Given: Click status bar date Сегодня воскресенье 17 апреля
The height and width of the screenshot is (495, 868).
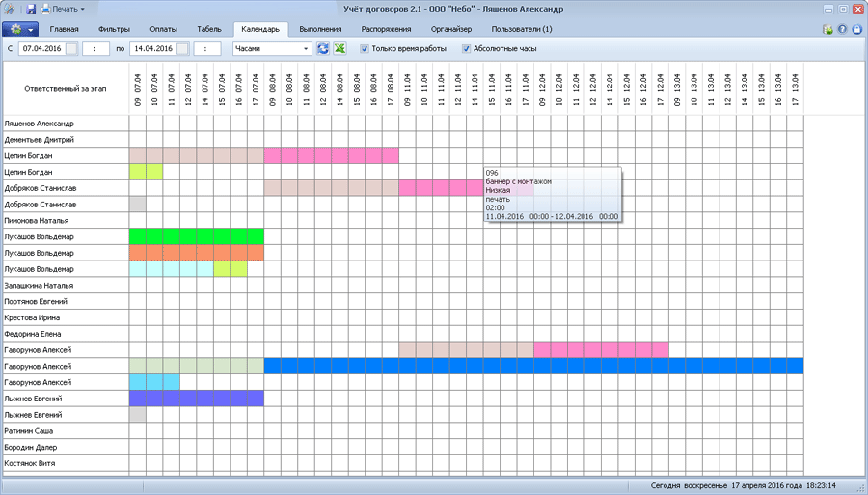Looking at the screenshot, I should (743, 485).
